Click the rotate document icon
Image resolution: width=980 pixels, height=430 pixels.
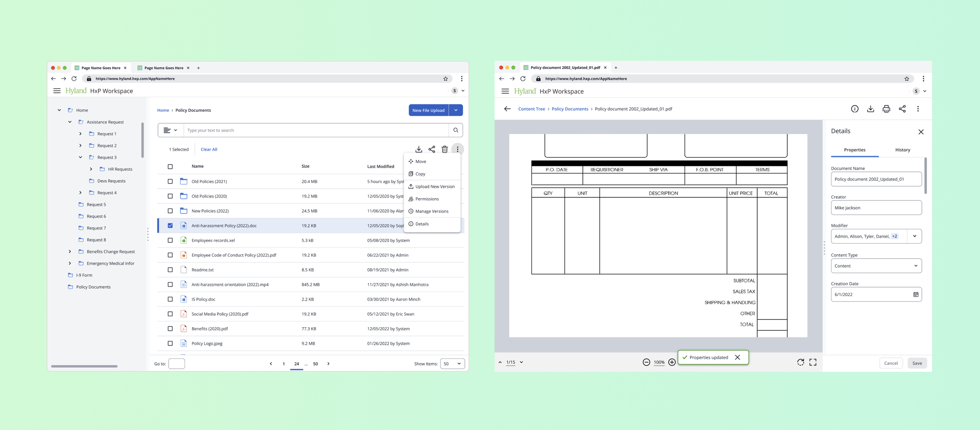[x=800, y=362]
